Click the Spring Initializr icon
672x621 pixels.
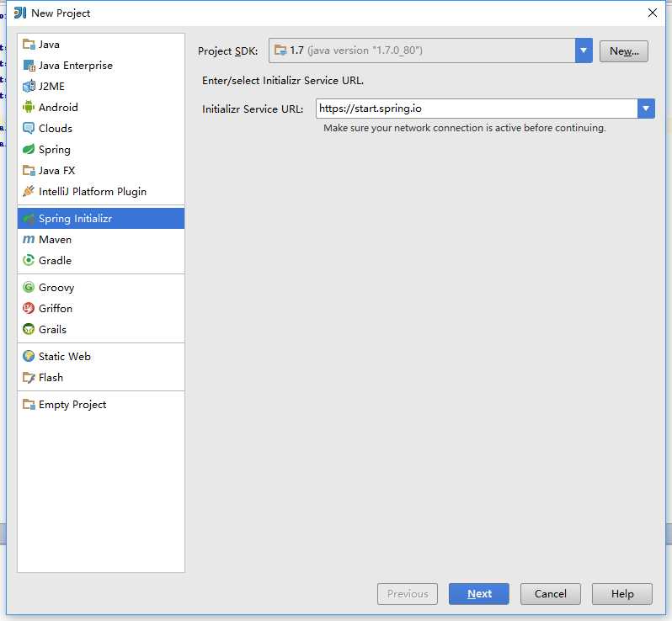29,219
